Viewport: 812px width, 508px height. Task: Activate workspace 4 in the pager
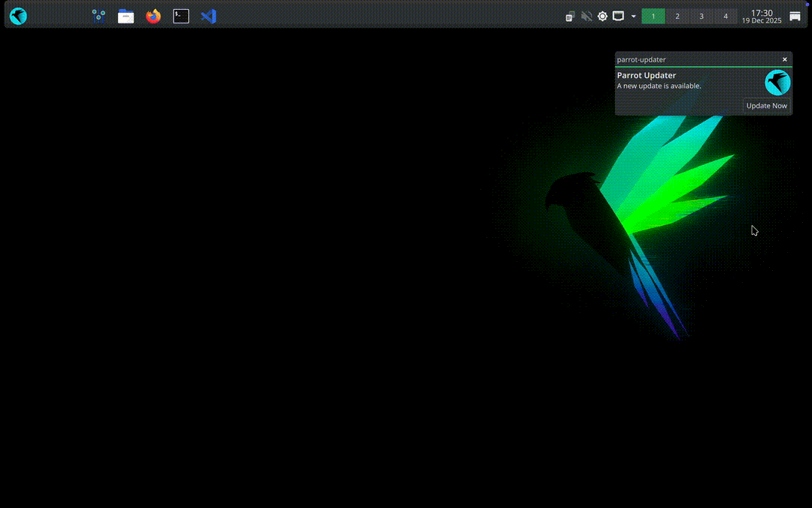tap(726, 16)
